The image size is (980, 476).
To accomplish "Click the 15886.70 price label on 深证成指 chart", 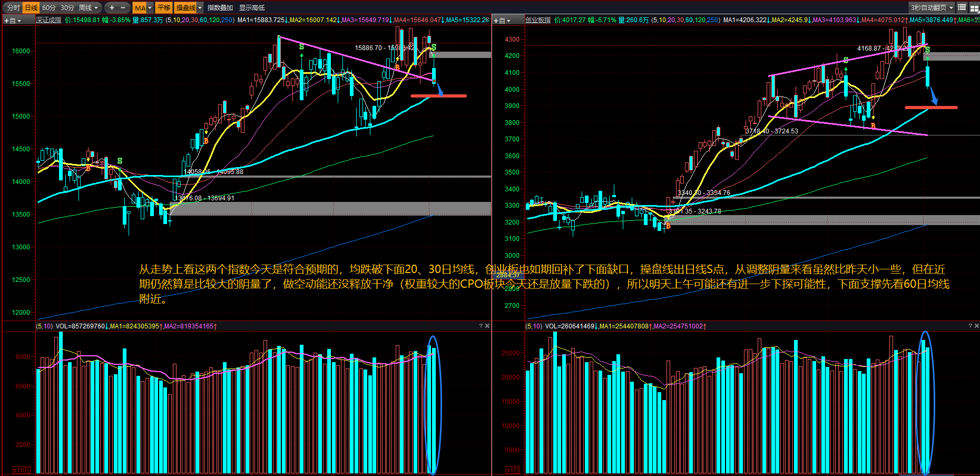I will [x=368, y=48].
